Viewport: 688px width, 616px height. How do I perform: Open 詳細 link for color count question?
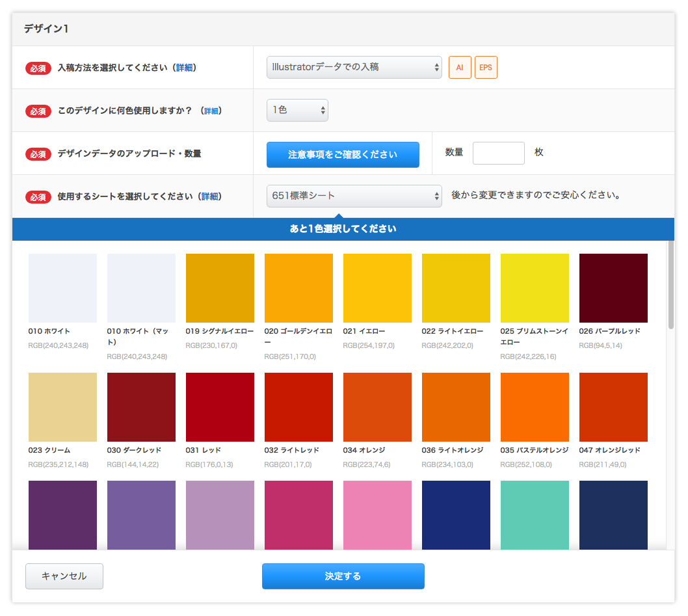(x=211, y=111)
